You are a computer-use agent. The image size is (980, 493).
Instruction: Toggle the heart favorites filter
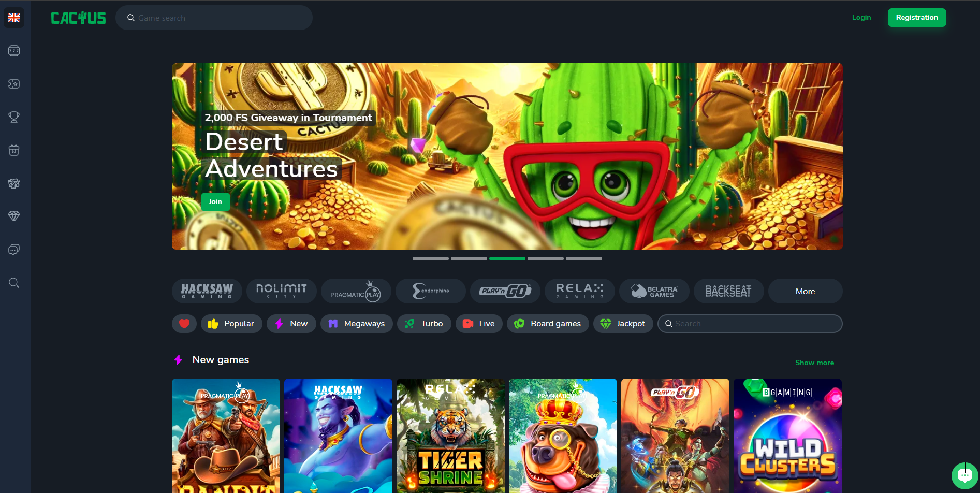coord(184,324)
